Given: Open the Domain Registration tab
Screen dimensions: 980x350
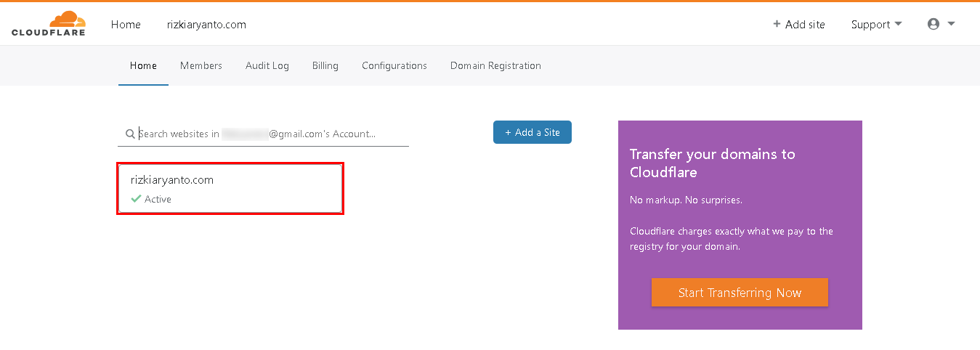Looking at the screenshot, I should (x=495, y=65).
